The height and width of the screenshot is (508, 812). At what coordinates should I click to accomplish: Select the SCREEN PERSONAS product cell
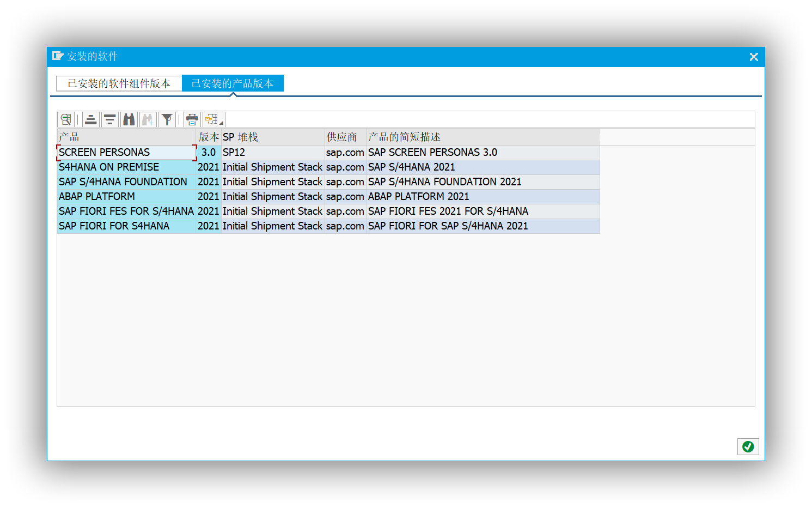coord(126,153)
